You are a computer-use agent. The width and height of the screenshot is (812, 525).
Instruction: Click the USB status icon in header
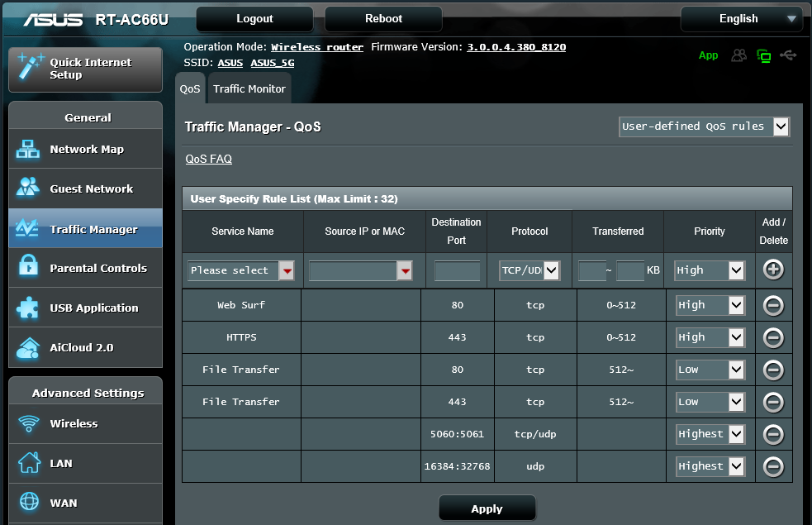(788, 55)
